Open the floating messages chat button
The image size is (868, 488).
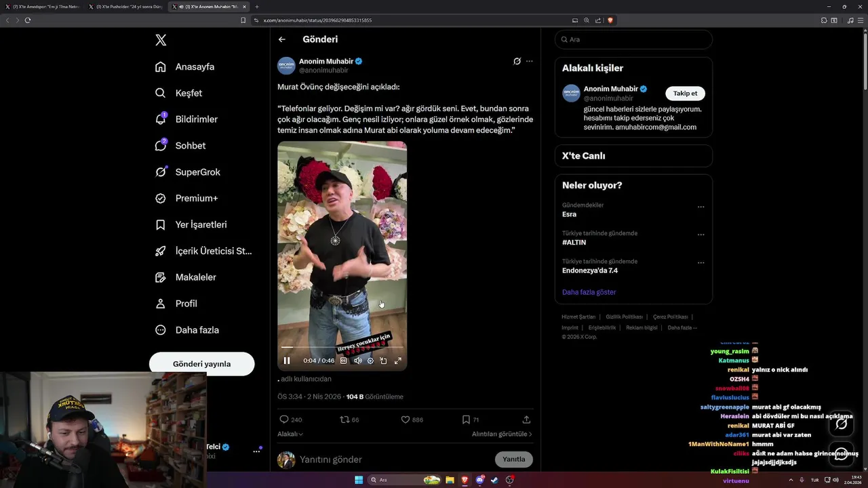(x=842, y=454)
